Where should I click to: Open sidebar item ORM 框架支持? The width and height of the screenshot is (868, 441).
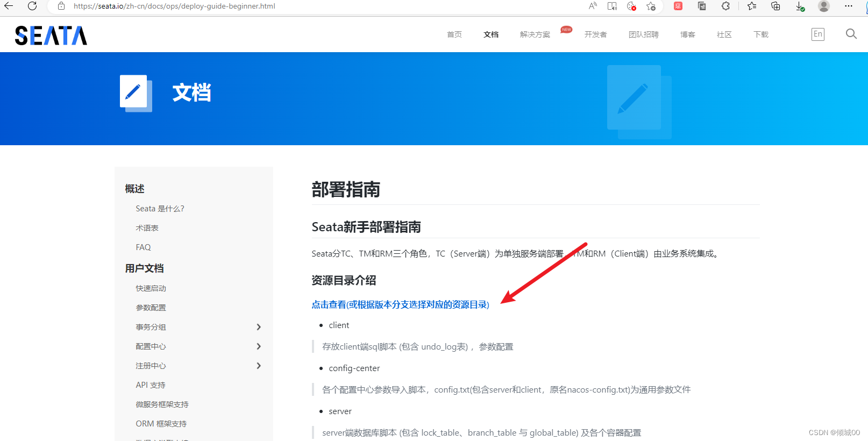point(161,424)
